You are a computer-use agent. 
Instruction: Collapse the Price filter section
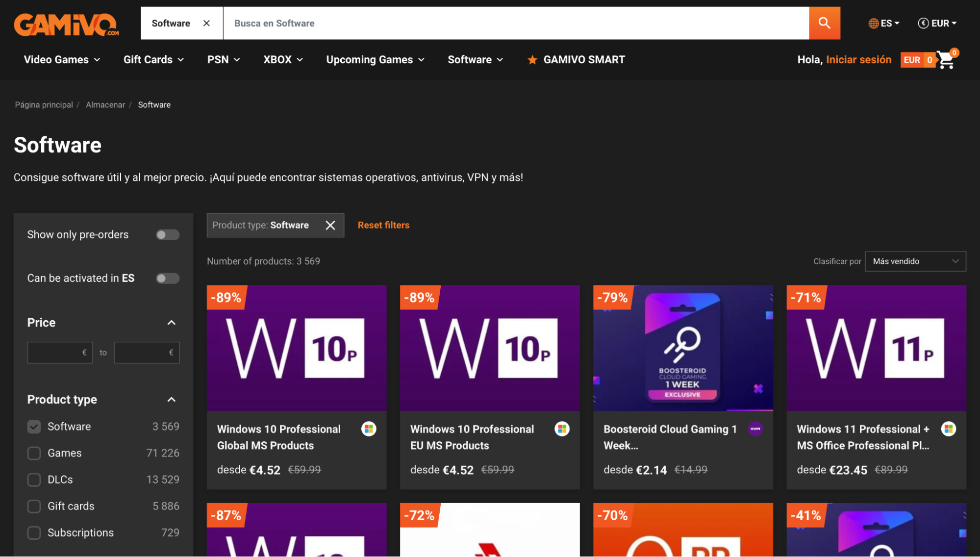pos(171,323)
